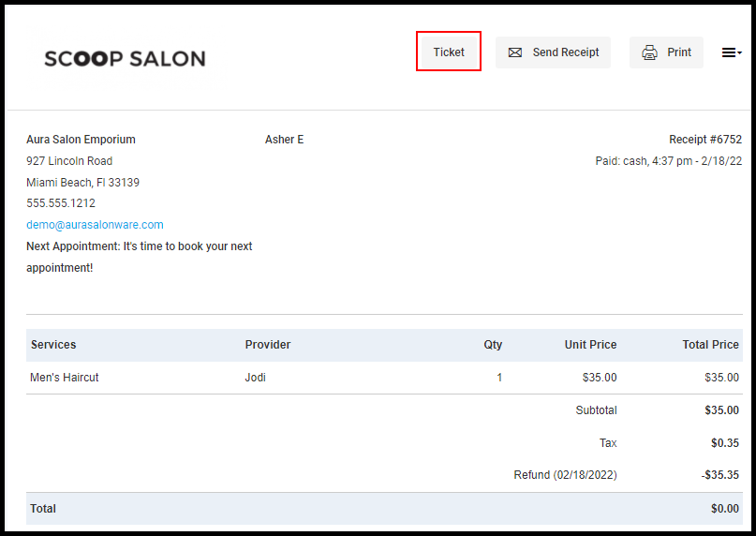Click the Unit Price column header
Screen dimensions: 756x536
point(590,345)
